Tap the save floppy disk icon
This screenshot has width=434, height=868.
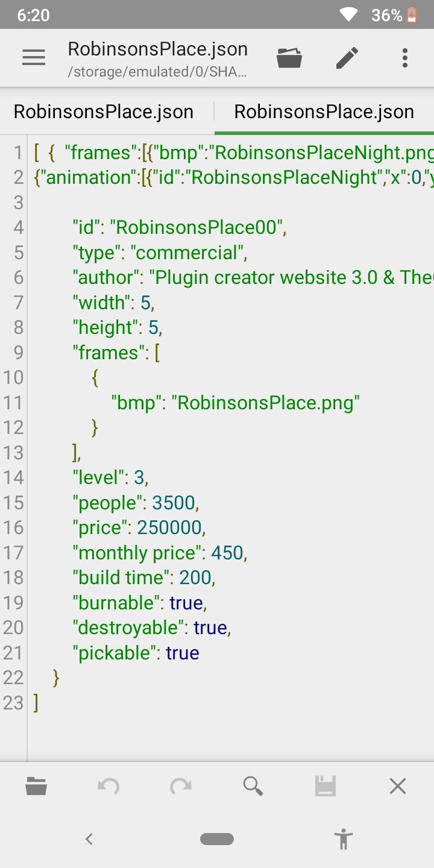coord(325,786)
